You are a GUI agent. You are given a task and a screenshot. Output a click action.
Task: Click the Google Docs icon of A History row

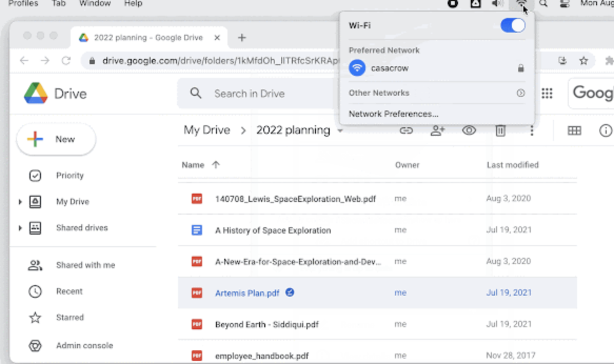pyautogui.click(x=196, y=230)
